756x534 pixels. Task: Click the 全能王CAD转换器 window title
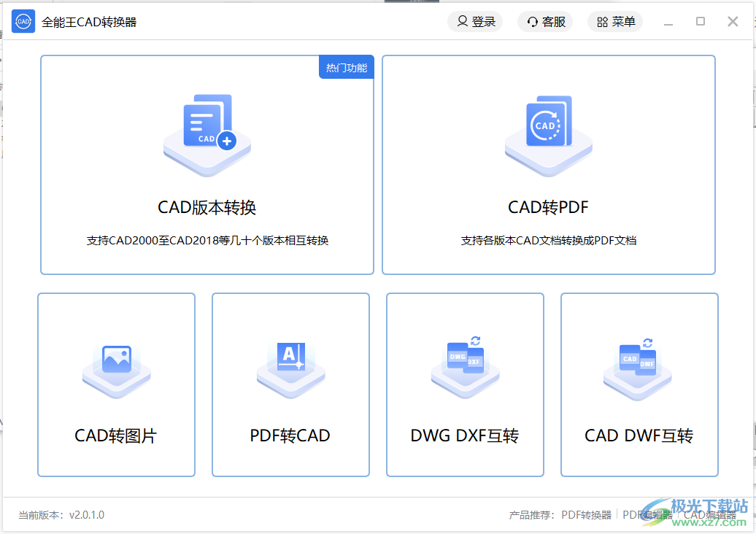[x=89, y=22]
